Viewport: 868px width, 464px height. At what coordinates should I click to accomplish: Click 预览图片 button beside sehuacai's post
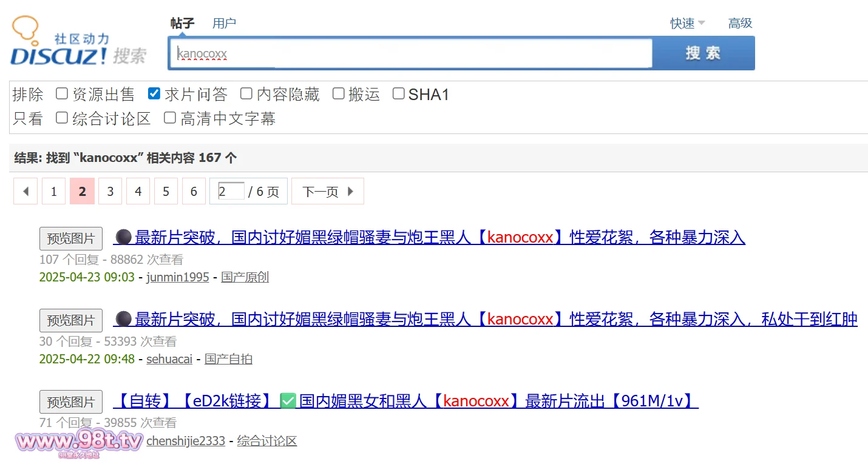71,320
